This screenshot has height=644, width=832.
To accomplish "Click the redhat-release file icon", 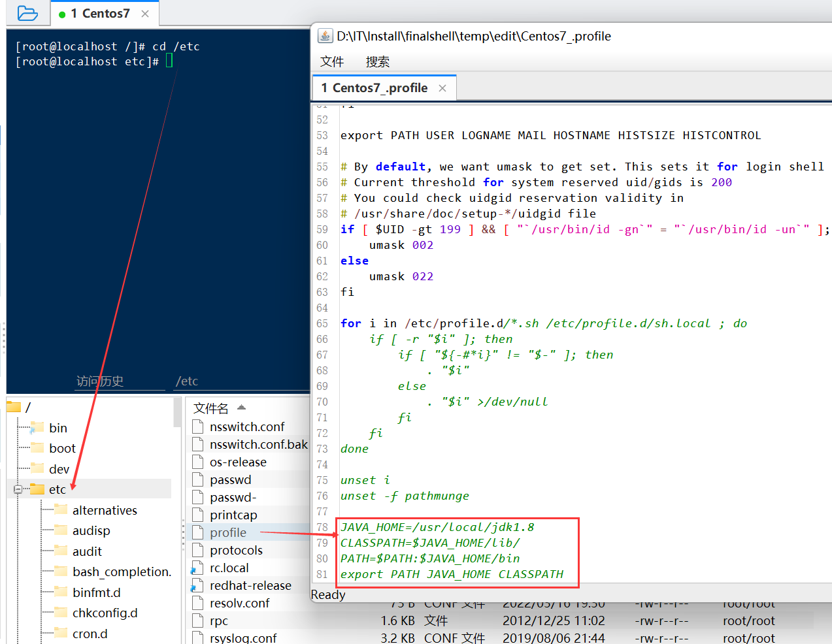I will point(198,585).
